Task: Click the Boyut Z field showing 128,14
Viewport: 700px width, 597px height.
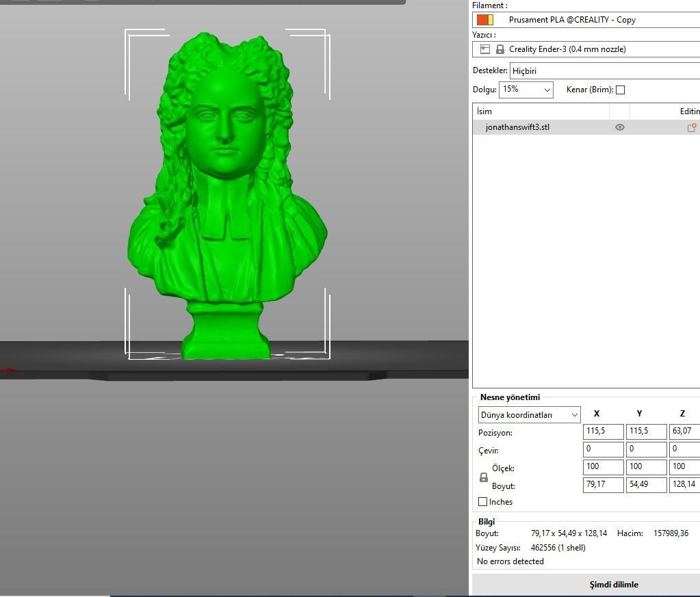Action: tap(685, 485)
